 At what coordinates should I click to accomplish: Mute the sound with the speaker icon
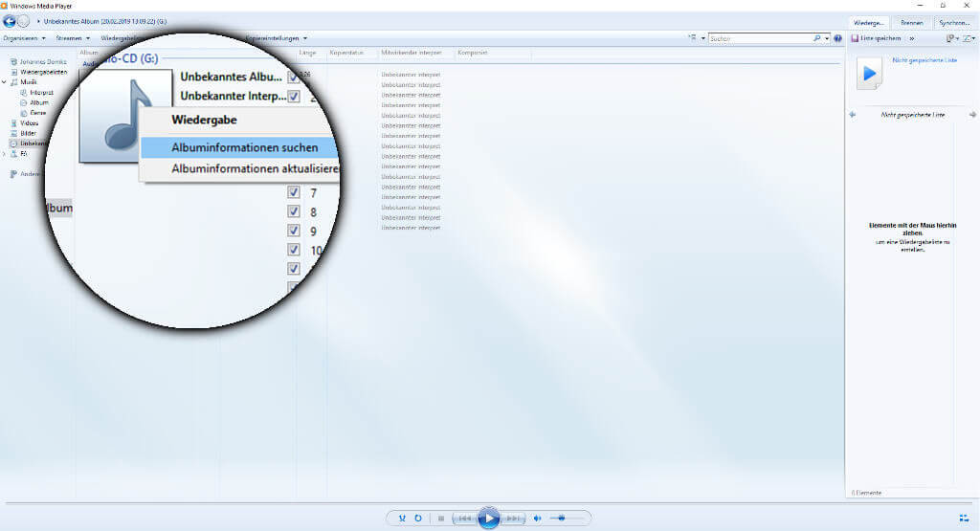tap(538, 518)
